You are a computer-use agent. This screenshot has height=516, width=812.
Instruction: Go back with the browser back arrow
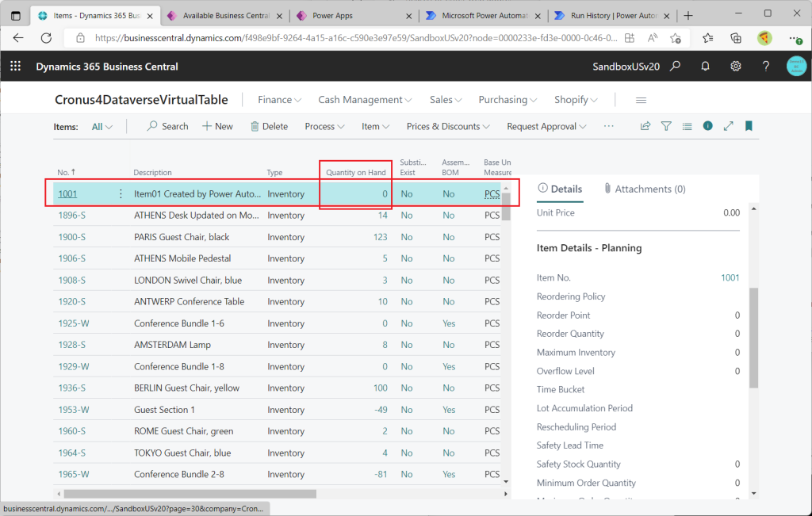coord(18,38)
